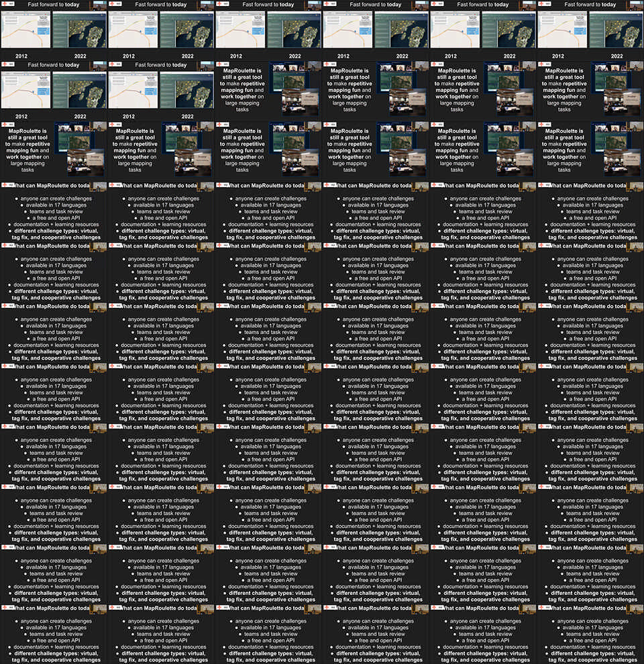Select the last 'MapRoulette is still a great tool' thumbnail
This screenshot has height=664, width=644.
click(590, 151)
